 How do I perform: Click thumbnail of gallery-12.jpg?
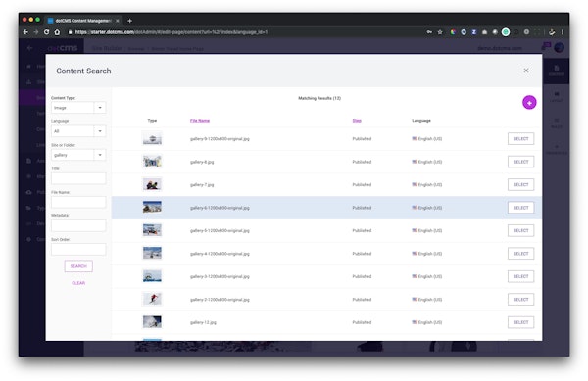pyautogui.click(x=152, y=322)
